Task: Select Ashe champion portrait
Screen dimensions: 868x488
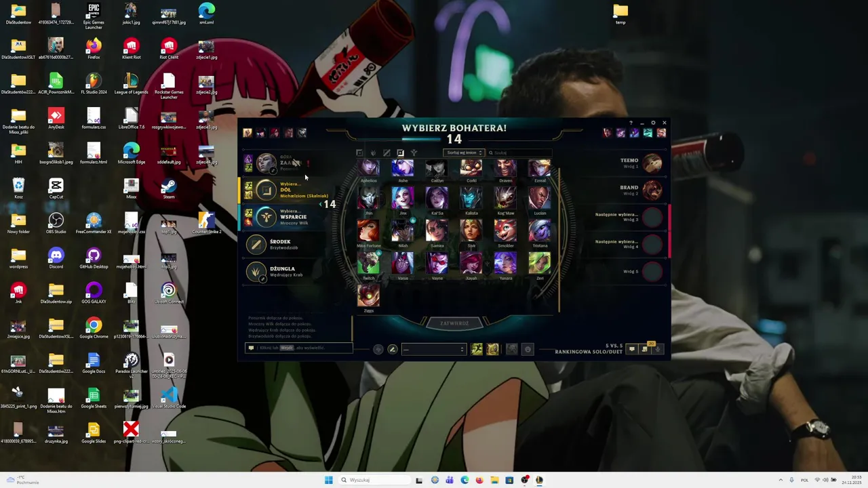Action: (403, 169)
